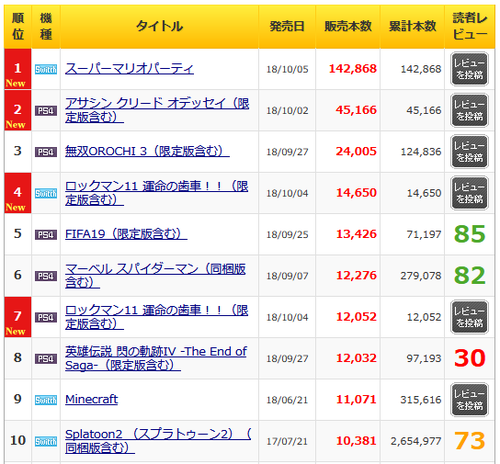Click rank 2 New badge cell
The height and width of the screenshot is (464, 500).
pyautogui.click(x=18, y=110)
